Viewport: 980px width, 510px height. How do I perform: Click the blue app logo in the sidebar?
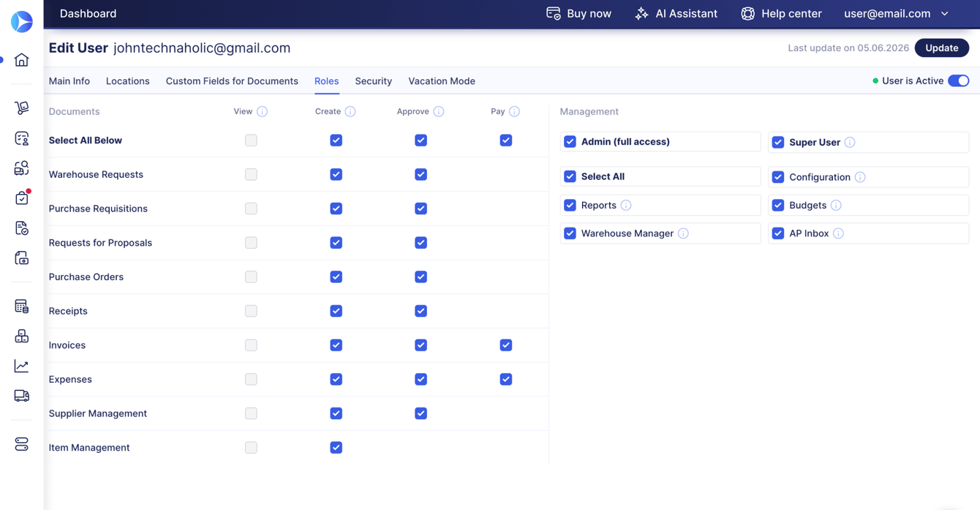pos(22,21)
